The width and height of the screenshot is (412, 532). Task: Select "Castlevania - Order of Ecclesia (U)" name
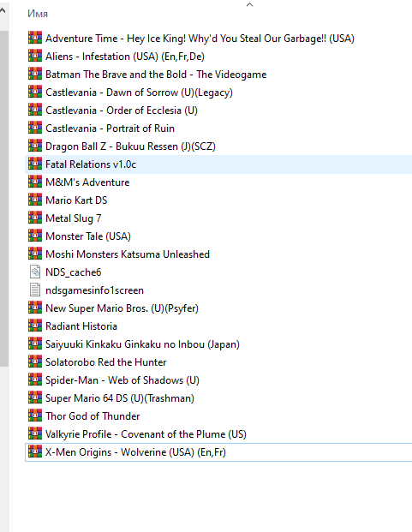click(x=122, y=111)
